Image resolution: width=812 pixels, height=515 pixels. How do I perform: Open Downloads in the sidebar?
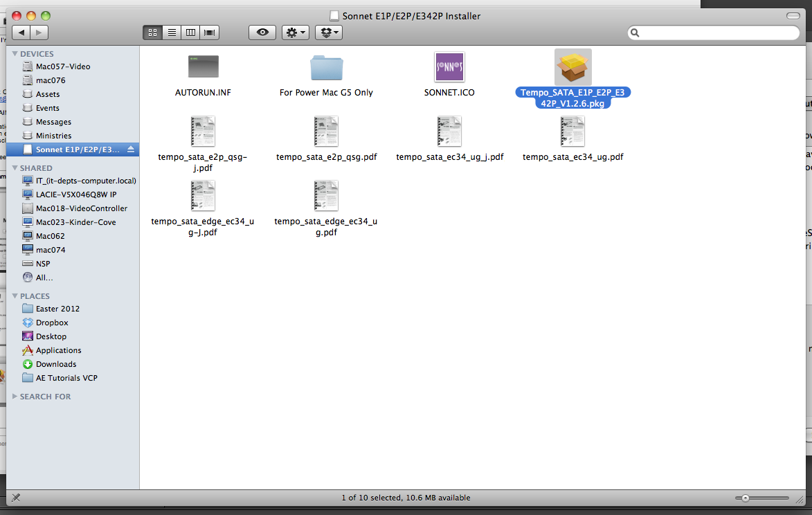pyautogui.click(x=73, y=364)
